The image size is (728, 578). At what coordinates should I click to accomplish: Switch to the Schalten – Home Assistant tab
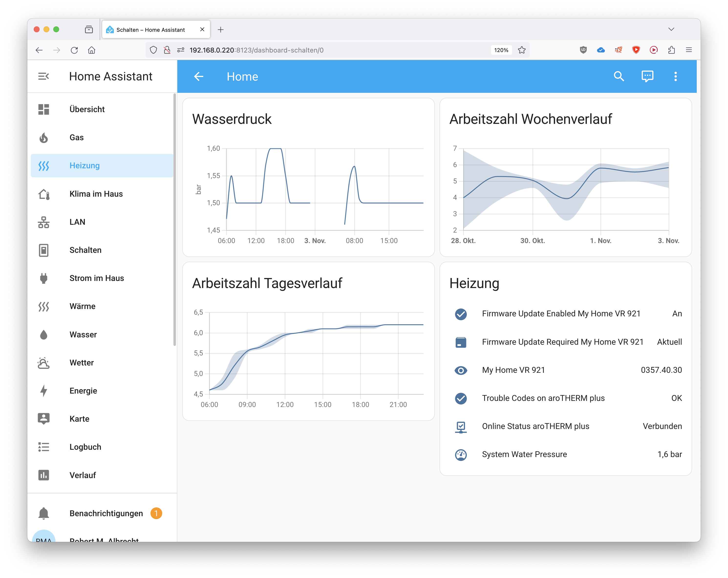pyautogui.click(x=150, y=30)
